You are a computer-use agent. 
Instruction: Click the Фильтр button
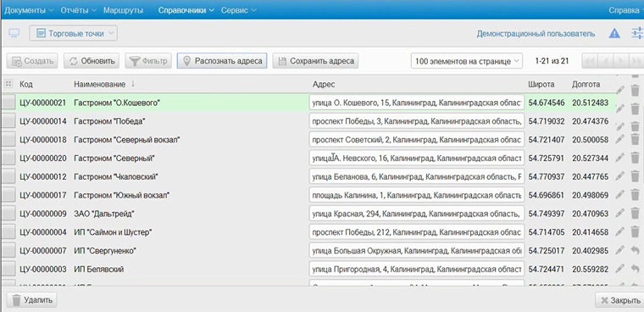148,61
